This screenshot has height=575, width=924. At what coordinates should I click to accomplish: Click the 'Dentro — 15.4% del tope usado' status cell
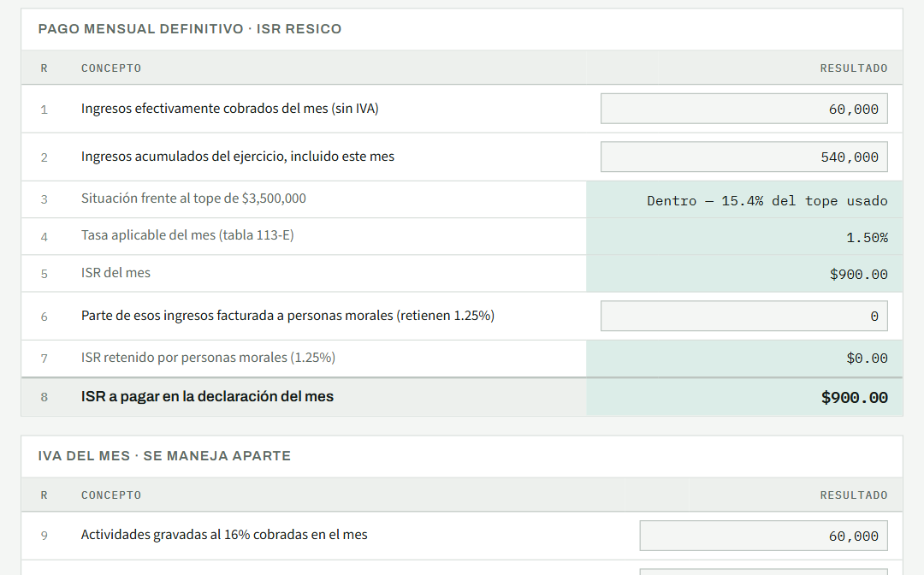(767, 201)
